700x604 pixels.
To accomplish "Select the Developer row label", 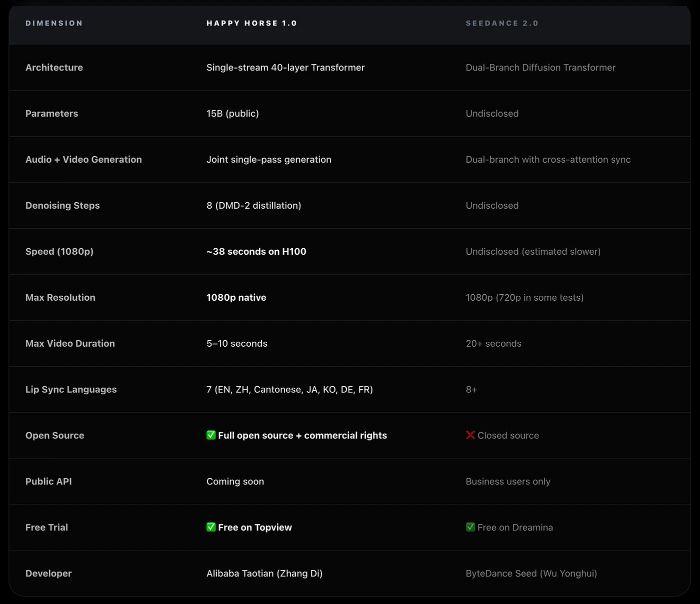I will (48, 573).
